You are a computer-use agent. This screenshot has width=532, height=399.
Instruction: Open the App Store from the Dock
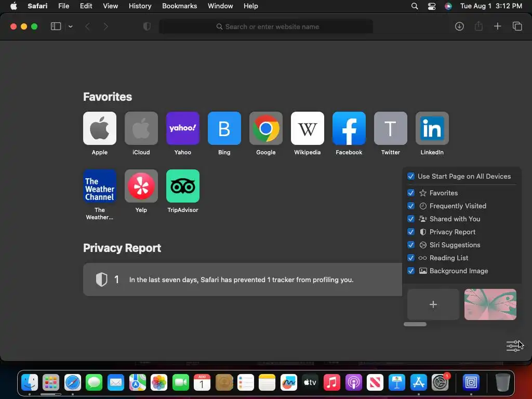click(419, 383)
